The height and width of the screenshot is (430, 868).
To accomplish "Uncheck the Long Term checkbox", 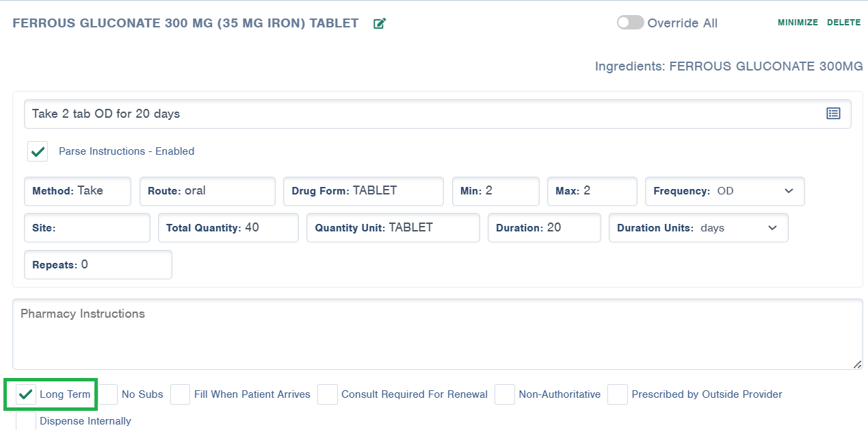I will point(26,394).
